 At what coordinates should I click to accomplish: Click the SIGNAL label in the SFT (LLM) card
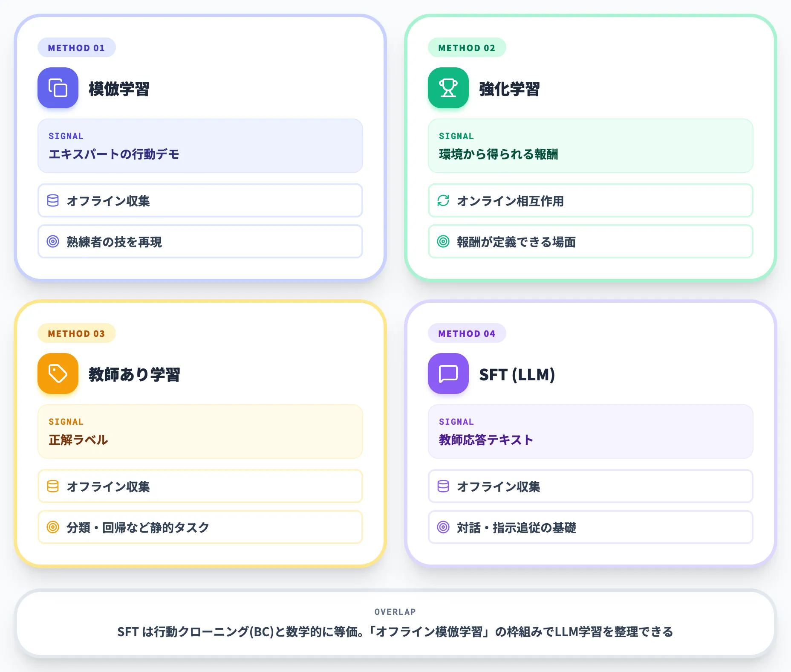click(x=456, y=422)
